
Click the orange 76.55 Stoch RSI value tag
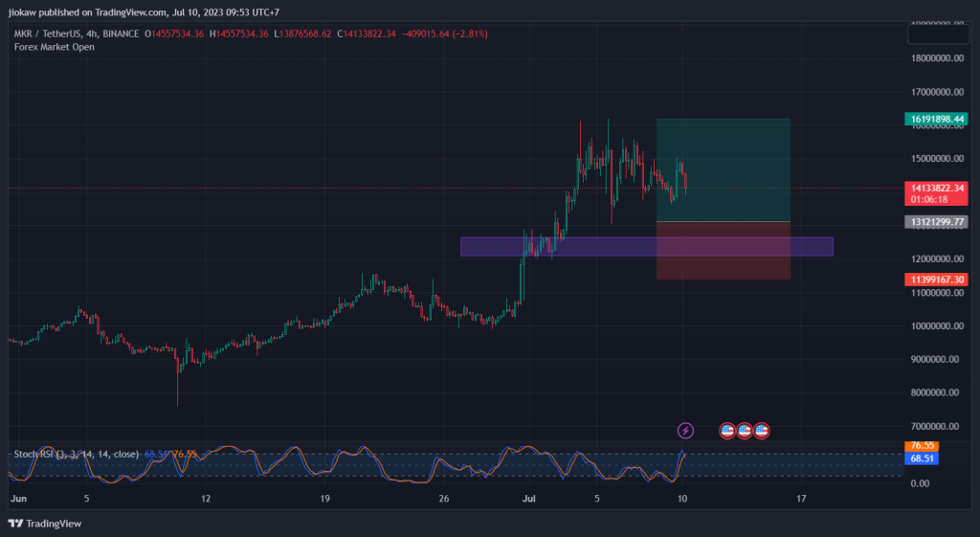(x=922, y=446)
